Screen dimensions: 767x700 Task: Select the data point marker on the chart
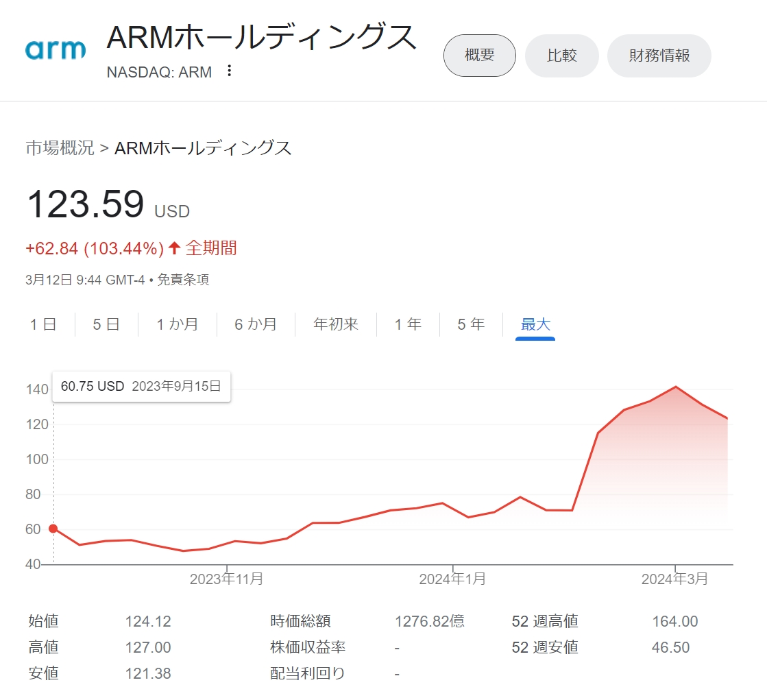53,529
